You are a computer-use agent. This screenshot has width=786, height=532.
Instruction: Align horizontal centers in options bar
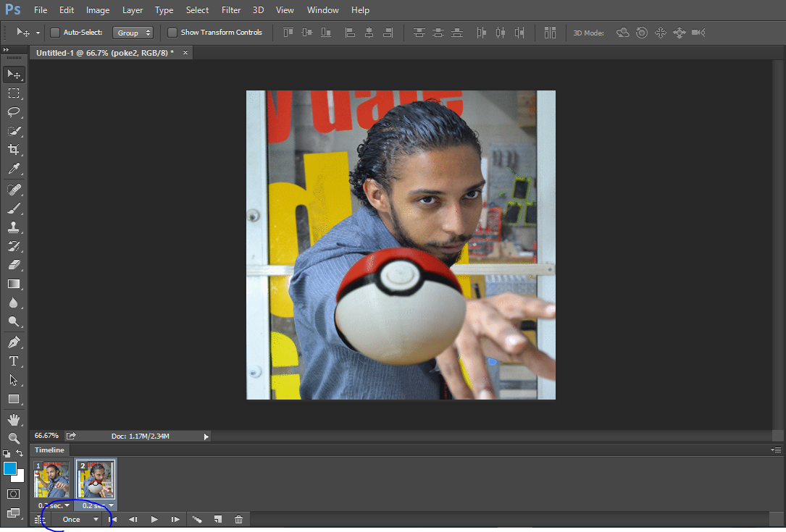(x=369, y=33)
